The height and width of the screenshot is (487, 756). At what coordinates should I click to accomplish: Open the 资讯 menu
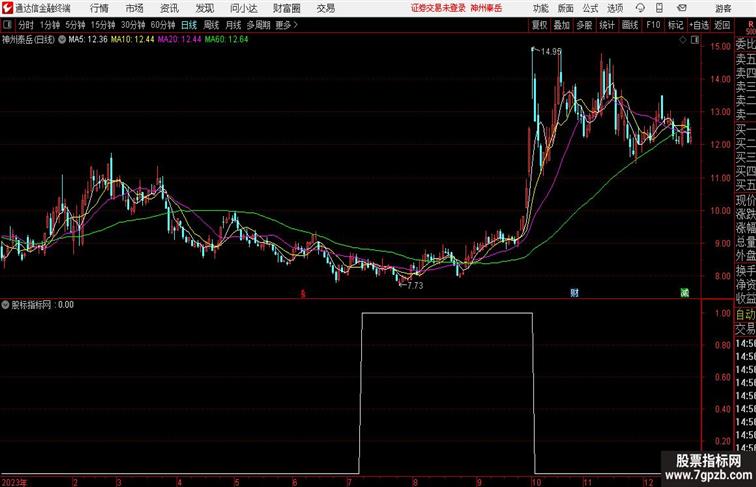[x=169, y=8]
